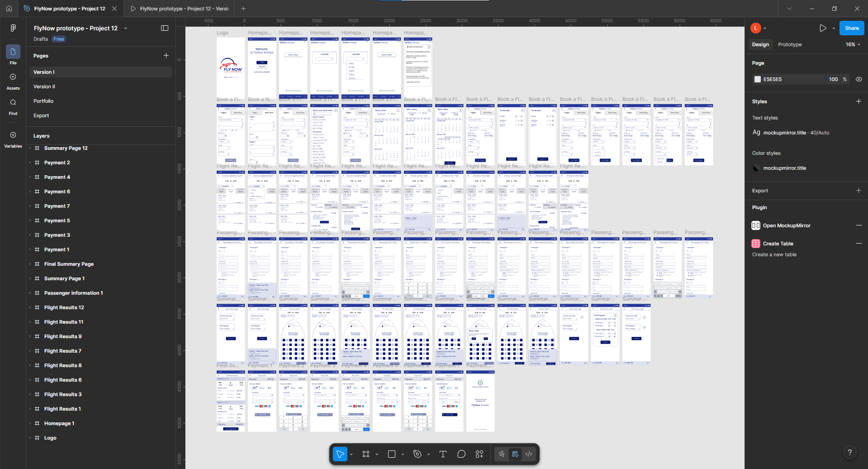868x469 pixels.
Task: Select the Logo frame thumbnail on canvas
Action: point(231,67)
